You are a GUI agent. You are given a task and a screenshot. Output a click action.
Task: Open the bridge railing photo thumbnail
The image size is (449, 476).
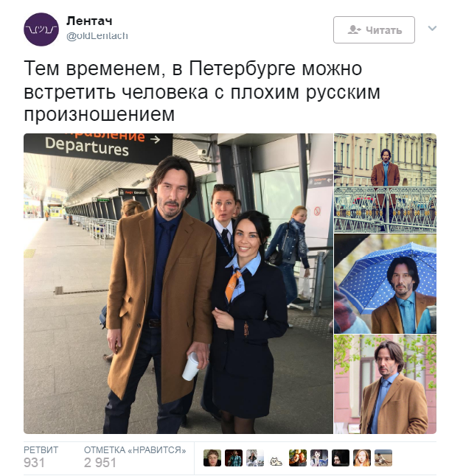pyautogui.click(x=385, y=183)
